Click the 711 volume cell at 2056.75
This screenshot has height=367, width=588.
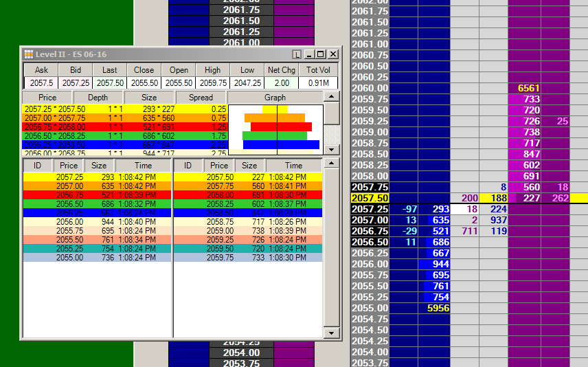(x=465, y=231)
